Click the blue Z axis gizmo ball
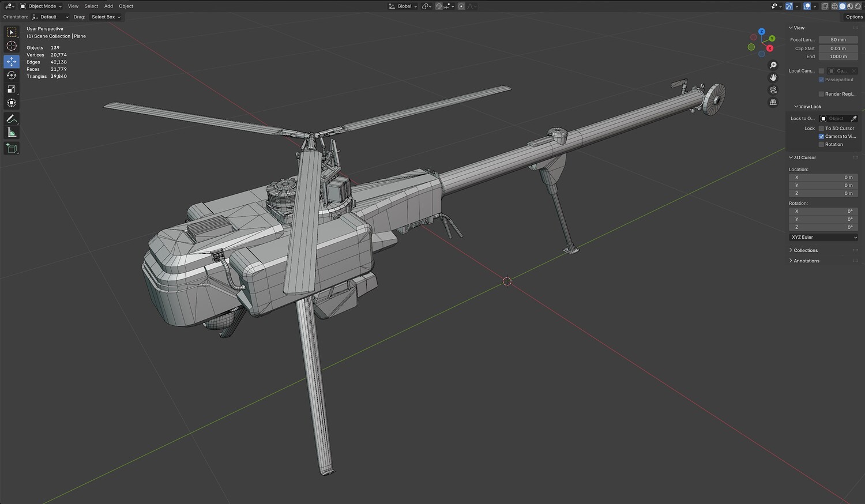Screen dimensions: 865x504 pyautogui.click(x=762, y=32)
